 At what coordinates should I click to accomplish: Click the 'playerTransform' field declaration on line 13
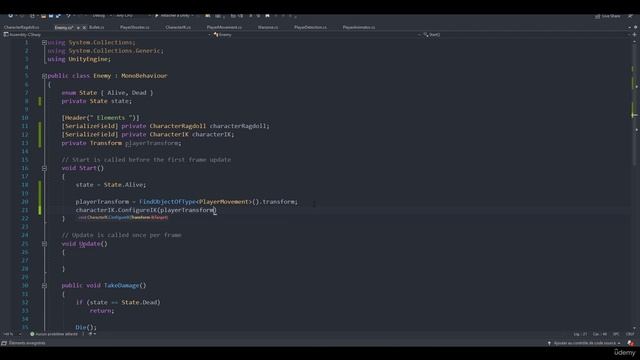(x=153, y=143)
